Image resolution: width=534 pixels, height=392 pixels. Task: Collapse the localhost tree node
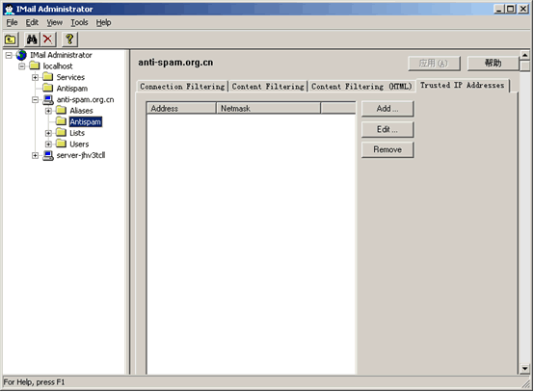click(x=22, y=66)
